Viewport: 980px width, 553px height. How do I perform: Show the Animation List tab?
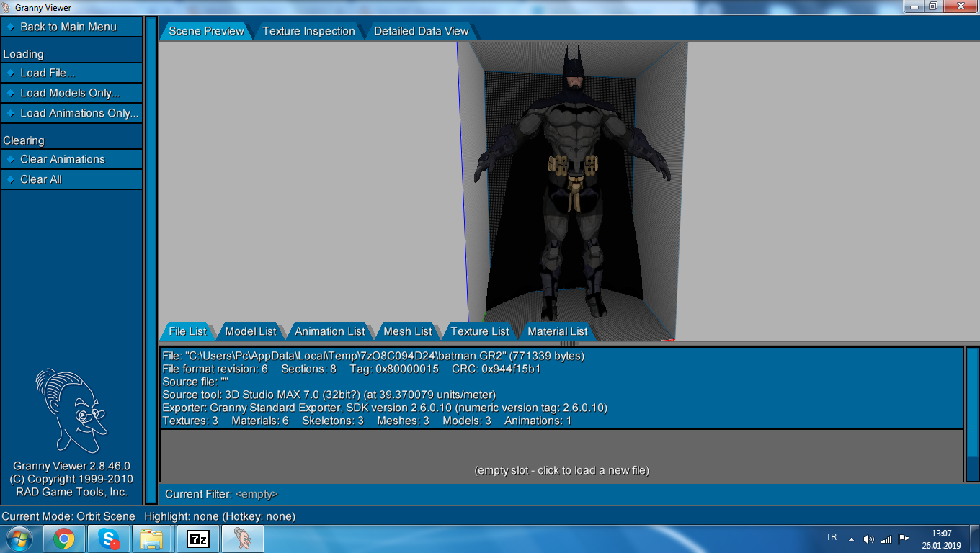[329, 331]
